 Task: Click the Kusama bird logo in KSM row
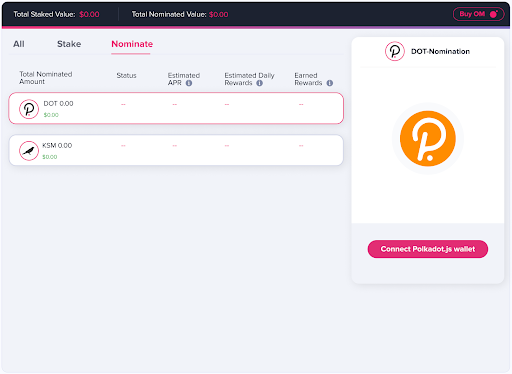point(29,151)
